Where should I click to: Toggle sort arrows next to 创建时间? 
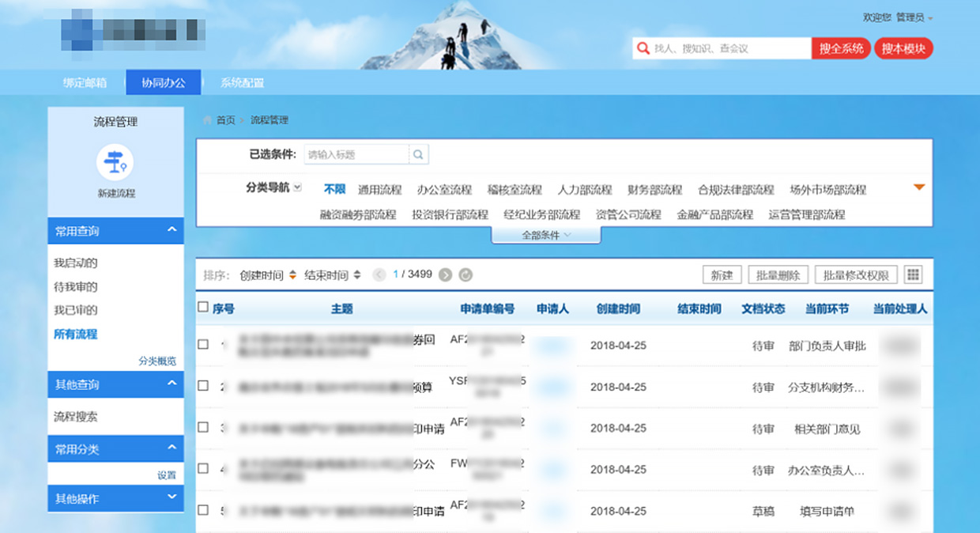click(x=292, y=275)
